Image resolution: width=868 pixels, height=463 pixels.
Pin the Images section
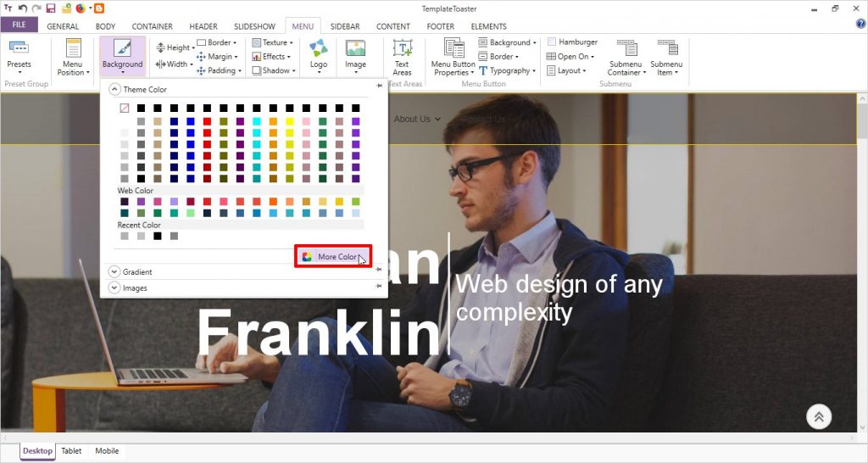coord(379,287)
